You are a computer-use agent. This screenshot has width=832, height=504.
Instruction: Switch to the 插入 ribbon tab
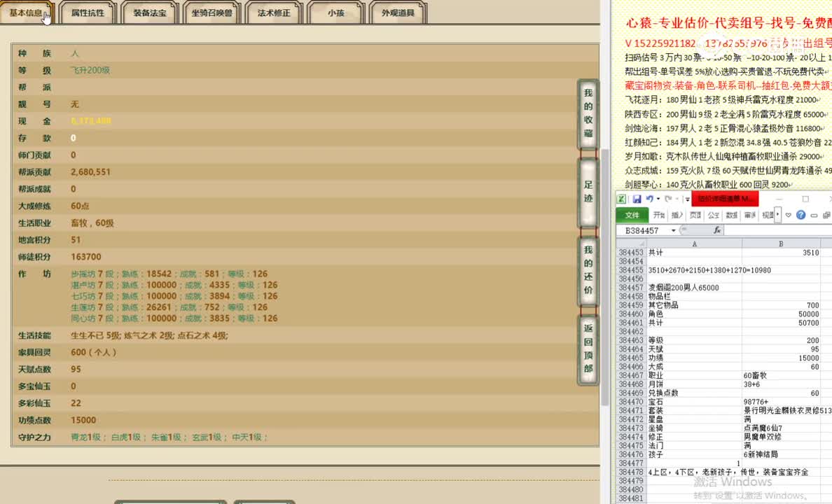(x=677, y=216)
